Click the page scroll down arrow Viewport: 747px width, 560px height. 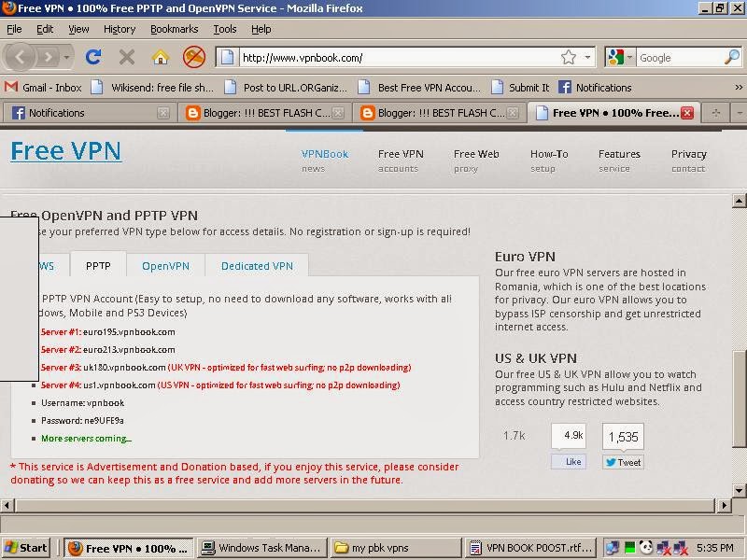739,490
